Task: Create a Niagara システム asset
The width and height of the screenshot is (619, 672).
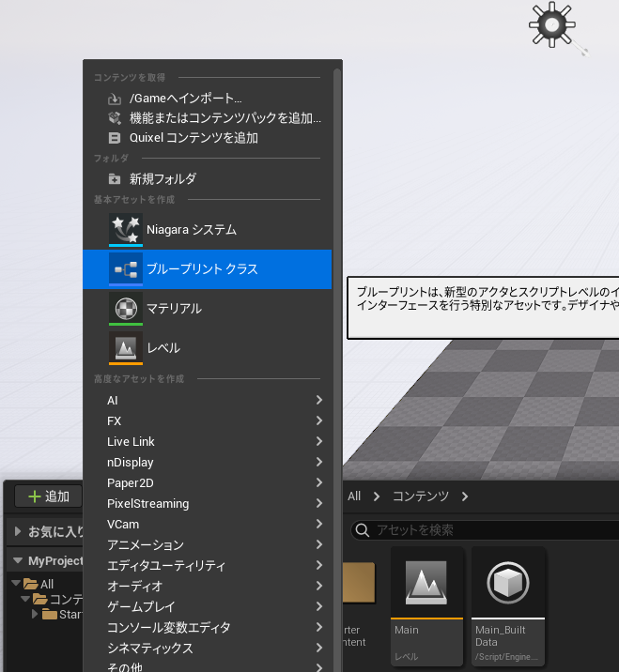Action: pyautogui.click(x=208, y=230)
